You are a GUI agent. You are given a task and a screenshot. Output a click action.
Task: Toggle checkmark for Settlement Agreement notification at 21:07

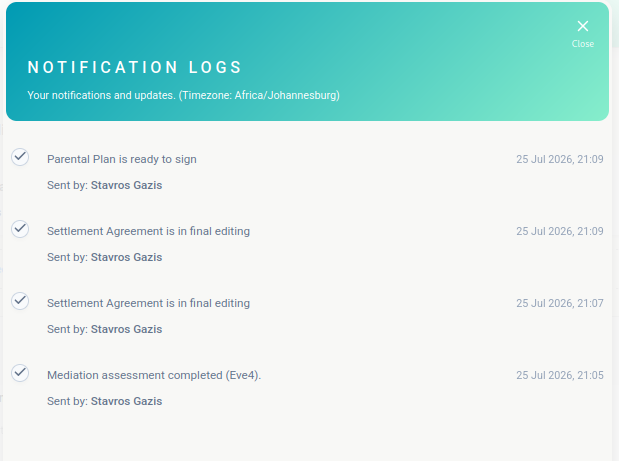[x=20, y=301]
